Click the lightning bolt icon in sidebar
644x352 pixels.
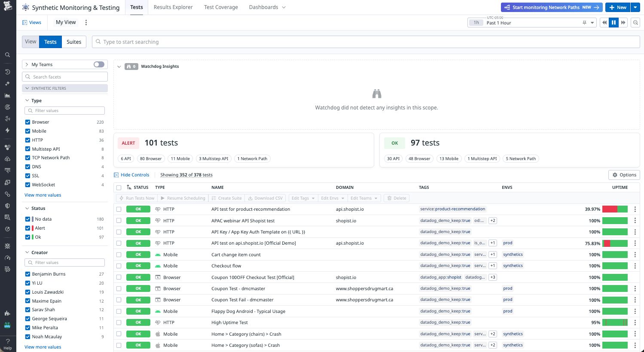coord(7,130)
